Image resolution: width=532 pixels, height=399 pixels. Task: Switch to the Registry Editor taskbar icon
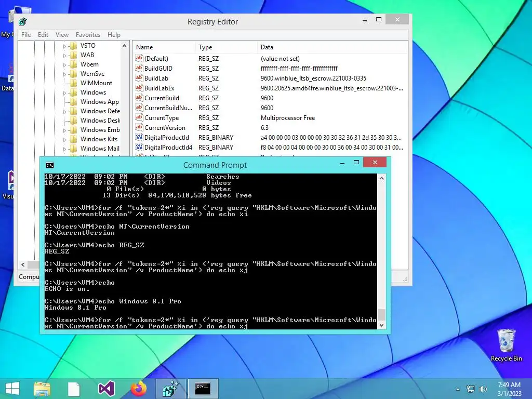170,389
